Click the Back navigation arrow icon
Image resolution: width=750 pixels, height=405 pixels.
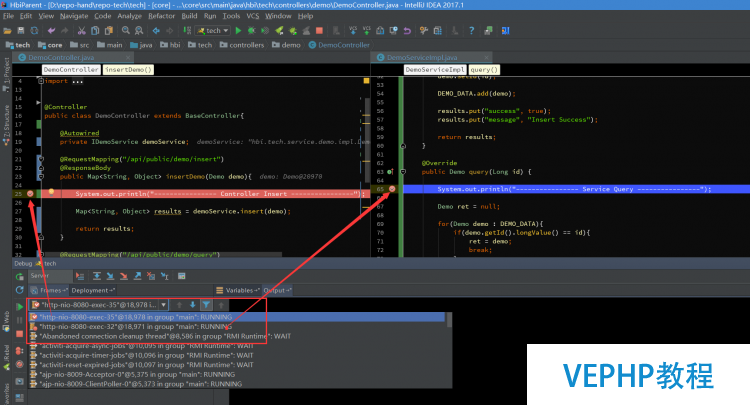tap(156, 31)
